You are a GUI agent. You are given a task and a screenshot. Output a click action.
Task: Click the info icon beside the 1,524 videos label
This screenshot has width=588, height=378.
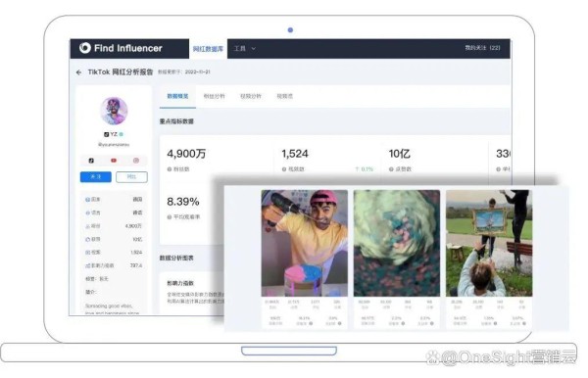click(x=284, y=169)
